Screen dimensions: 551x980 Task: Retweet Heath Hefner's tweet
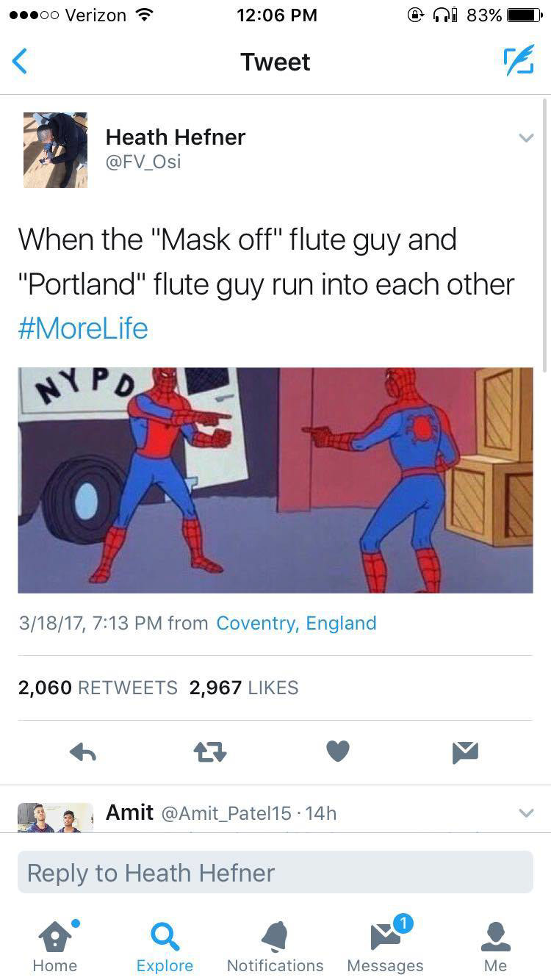pyautogui.click(x=211, y=751)
